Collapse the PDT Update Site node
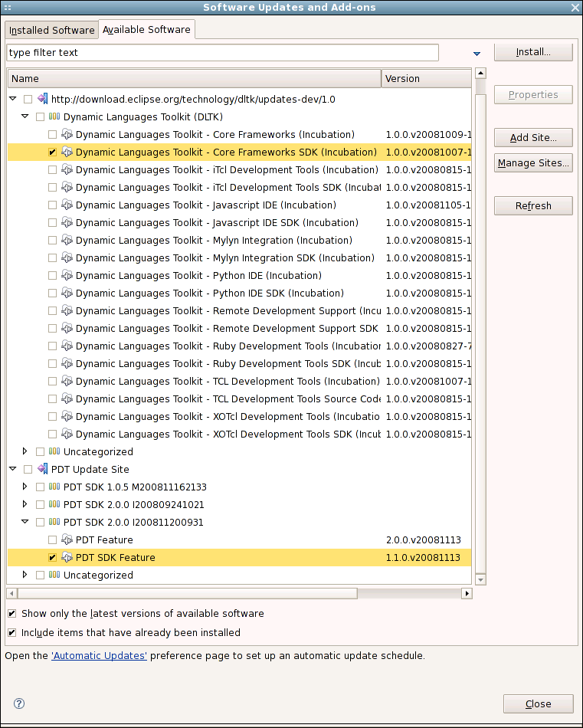Viewport: 583px width, 728px height. tap(13, 469)
